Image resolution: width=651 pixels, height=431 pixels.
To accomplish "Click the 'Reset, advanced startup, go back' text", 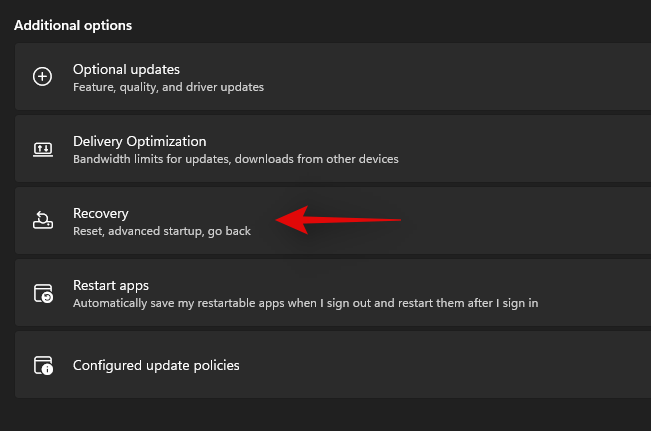I will 162,231.
